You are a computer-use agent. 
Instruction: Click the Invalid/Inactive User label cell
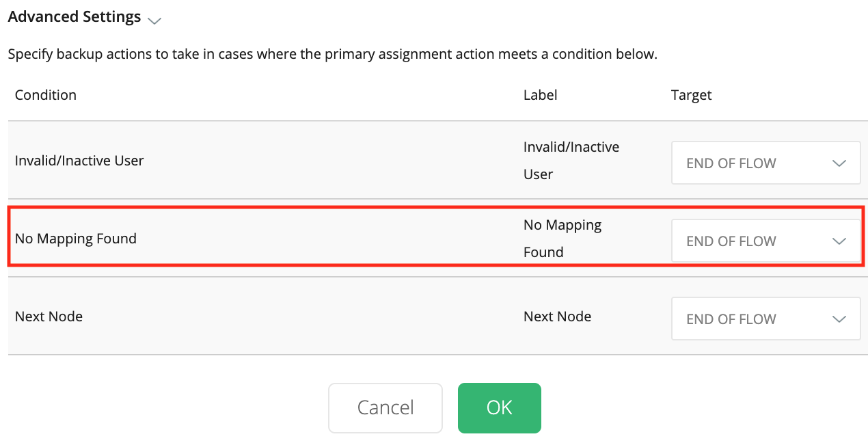[x=571, y=161]
